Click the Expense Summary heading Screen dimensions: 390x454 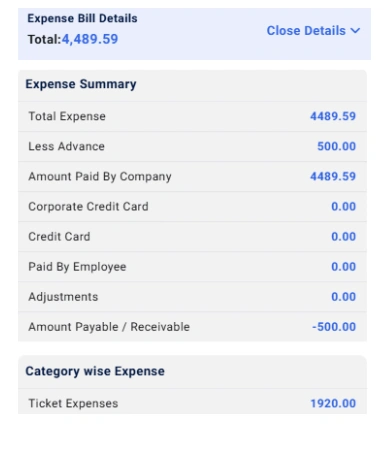(x=81, y=84)
